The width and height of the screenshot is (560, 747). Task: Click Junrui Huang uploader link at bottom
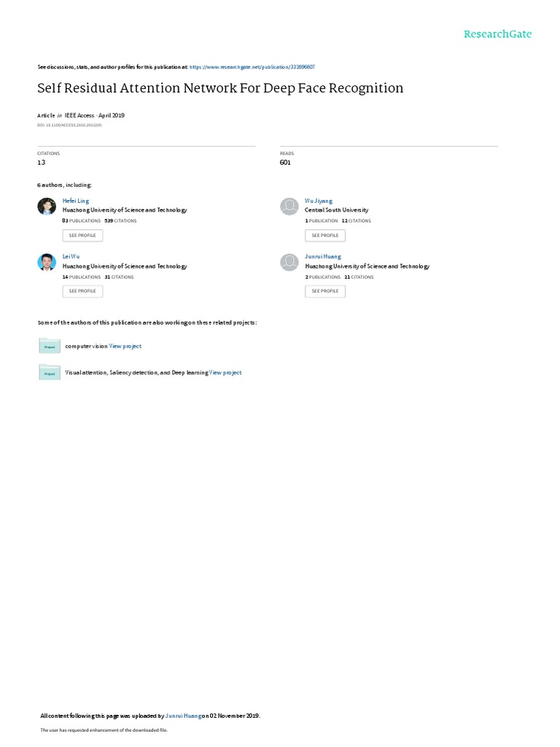183,716
